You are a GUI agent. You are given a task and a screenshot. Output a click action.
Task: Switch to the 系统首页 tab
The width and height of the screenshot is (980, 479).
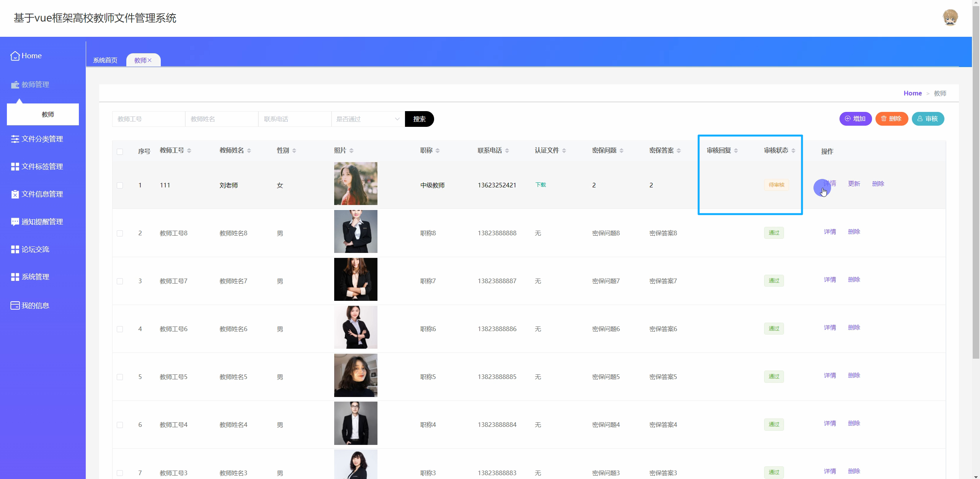coord(105,60)
